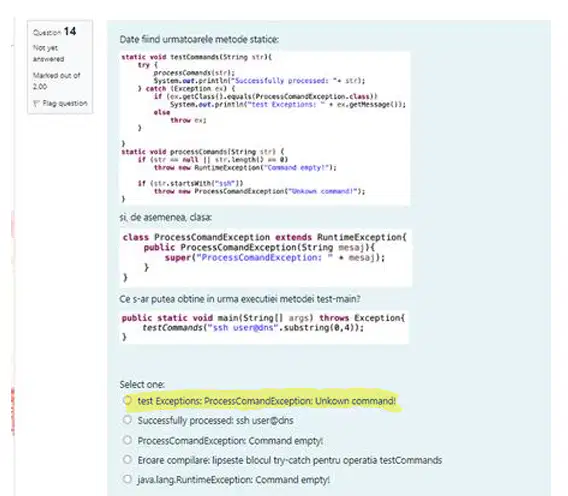Click the testCommands method code block
568x496 pixels.
click(x=265, y=128)
